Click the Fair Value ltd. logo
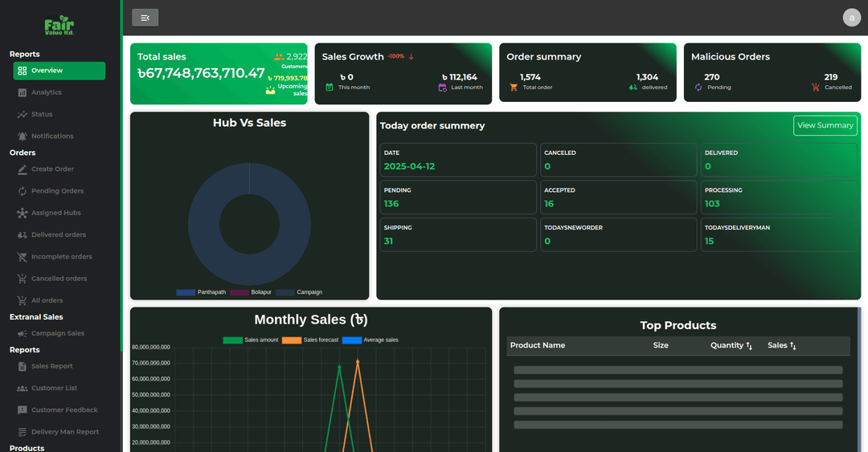 click(59, 26)
